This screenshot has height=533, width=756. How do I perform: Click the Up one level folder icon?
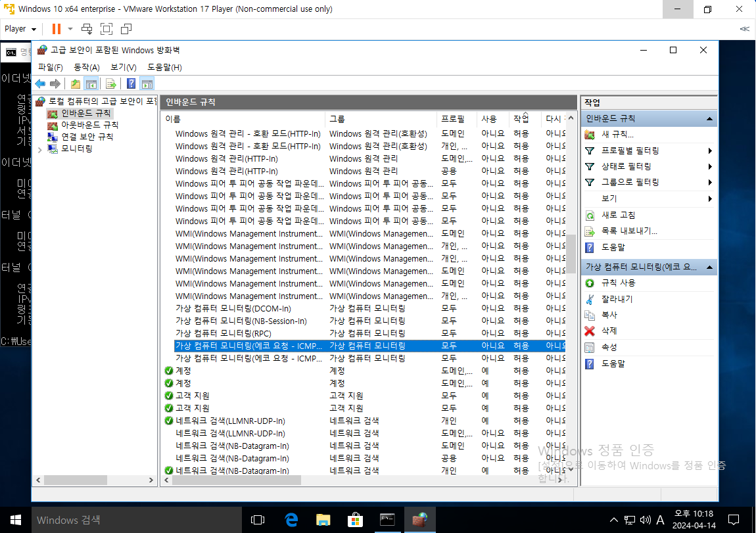pyautogui.click(x=76, y=84)
